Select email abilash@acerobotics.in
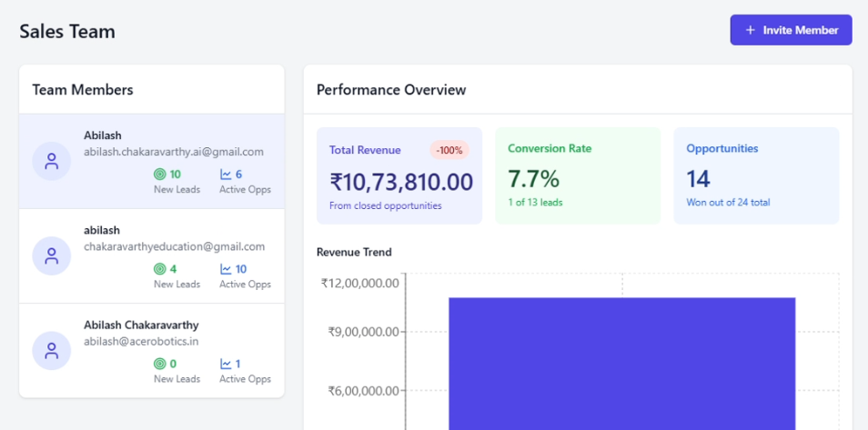 coord(141,341)
